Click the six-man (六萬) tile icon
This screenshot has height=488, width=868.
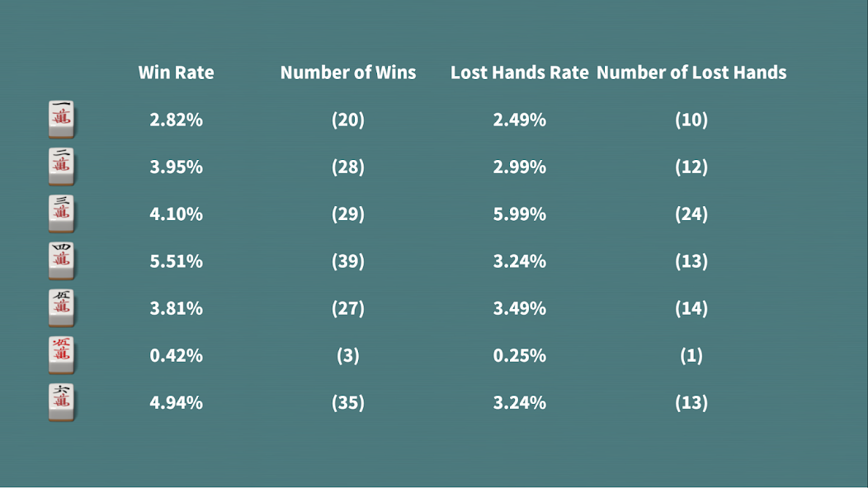pyautogui.click(x=61, y=401)
